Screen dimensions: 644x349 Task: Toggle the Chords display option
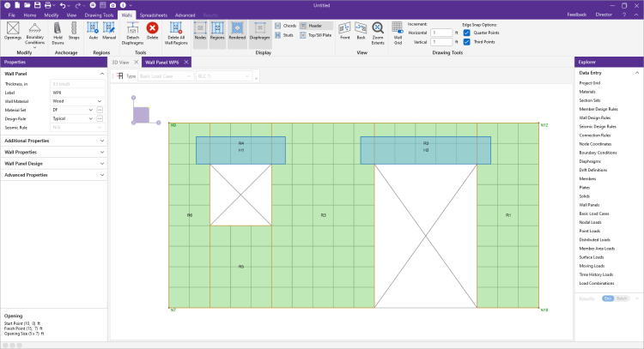278,26
